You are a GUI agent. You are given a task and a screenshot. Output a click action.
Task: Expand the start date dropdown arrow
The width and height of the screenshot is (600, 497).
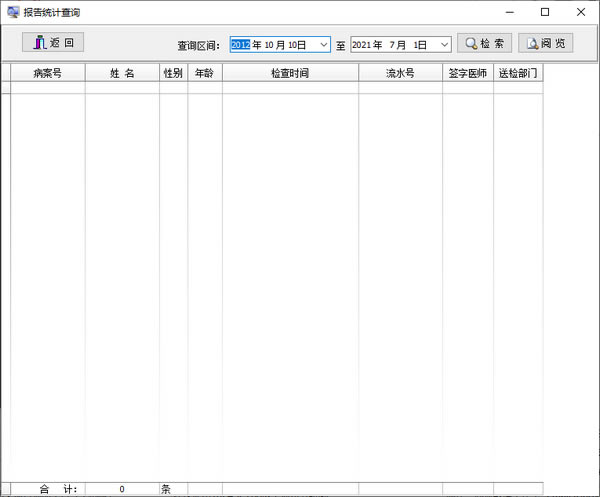click(322, 45)
